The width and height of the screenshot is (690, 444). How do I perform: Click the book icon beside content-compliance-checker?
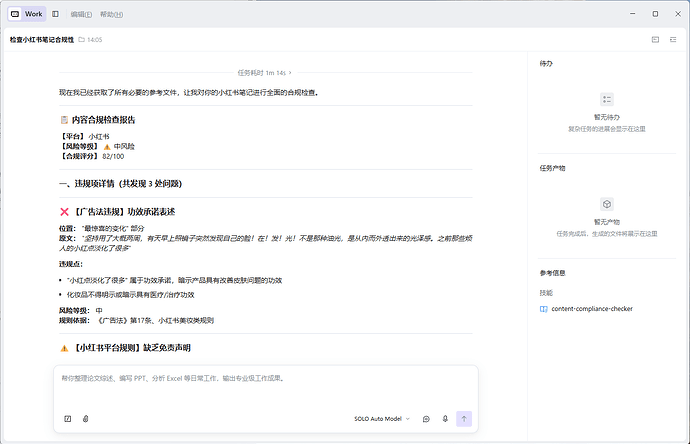pos(543,309)
